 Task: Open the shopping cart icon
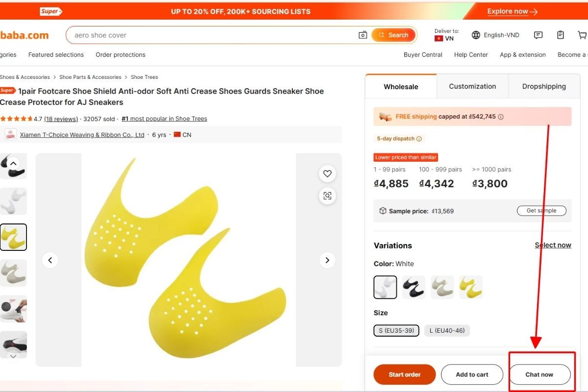582,35
